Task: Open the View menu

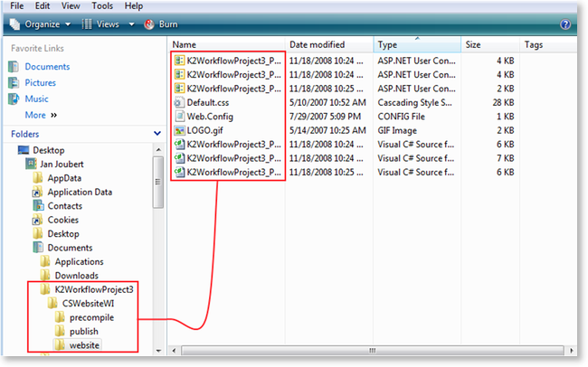Action: tap(71, 6)
